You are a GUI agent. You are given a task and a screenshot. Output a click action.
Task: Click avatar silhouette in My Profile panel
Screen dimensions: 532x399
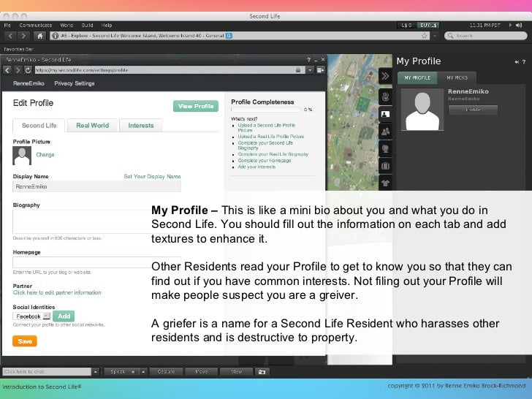tap(422, 110)
